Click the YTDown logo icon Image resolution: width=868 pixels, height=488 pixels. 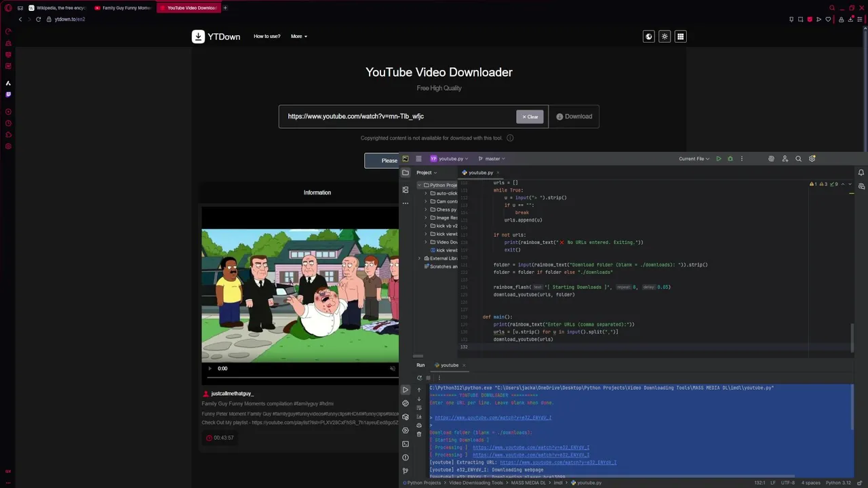point(198,37)
